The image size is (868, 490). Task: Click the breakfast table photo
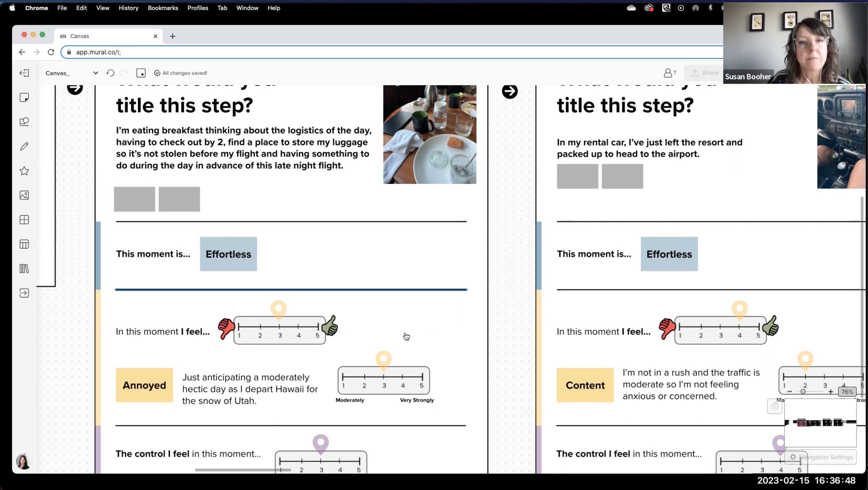[430, 135]
